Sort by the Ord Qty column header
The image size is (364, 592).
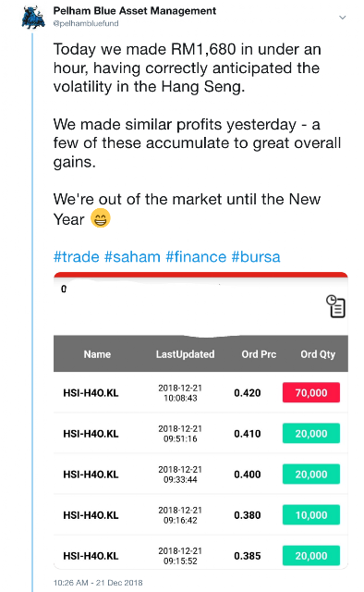318,354
